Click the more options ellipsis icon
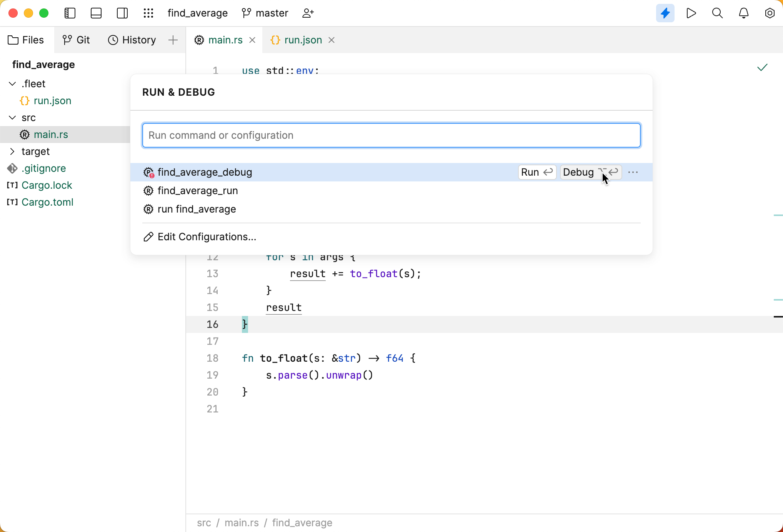 point(633,172)
